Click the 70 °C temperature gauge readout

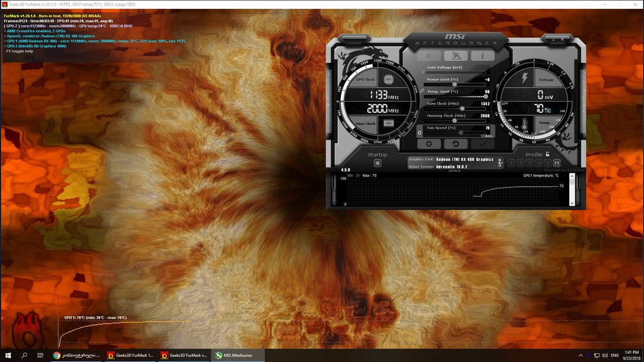coord(542,109)
